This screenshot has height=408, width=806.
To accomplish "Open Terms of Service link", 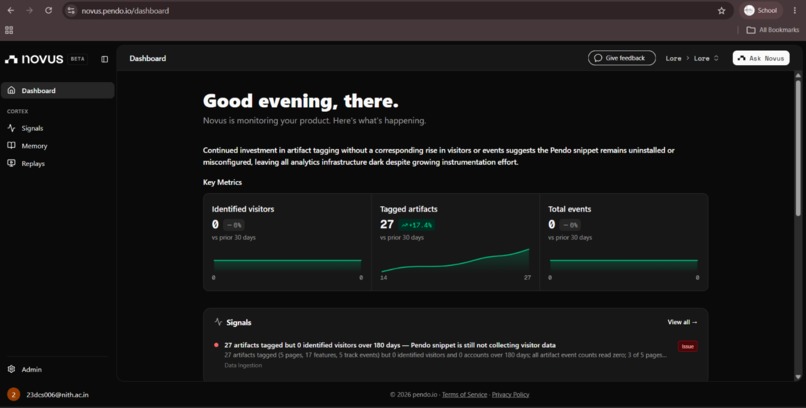I will (x=464, y=395).
